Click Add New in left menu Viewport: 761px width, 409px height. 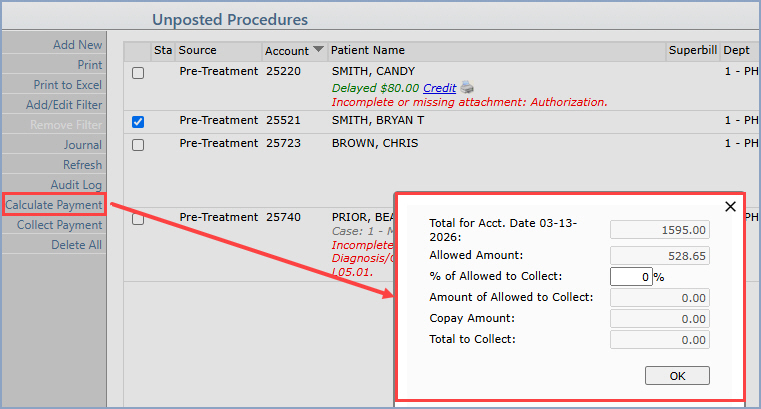78,45
